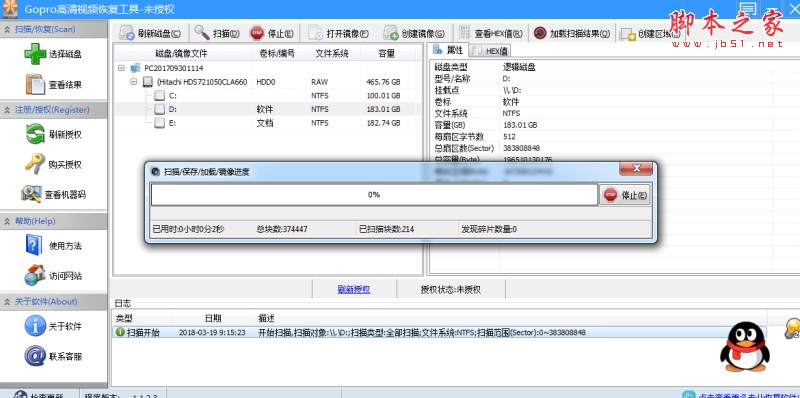Click 停止 button in progress dialog
The image size is (800, 398).
tap(624, 194)
